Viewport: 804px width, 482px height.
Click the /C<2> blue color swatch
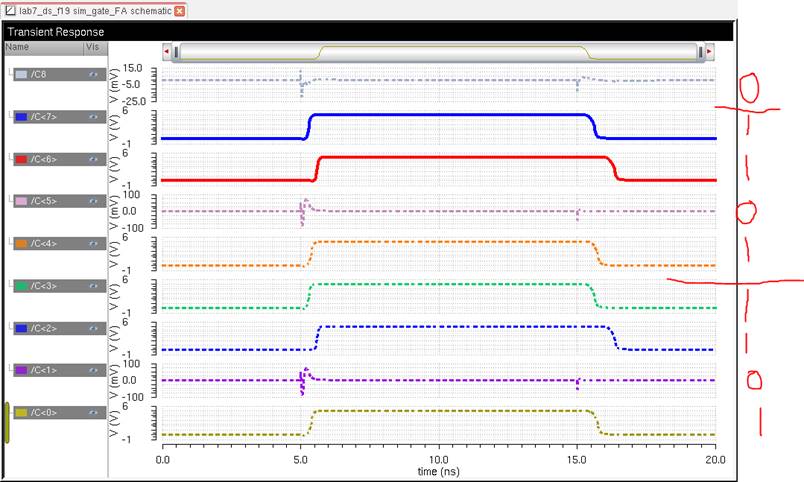click(x=22, y=328)
